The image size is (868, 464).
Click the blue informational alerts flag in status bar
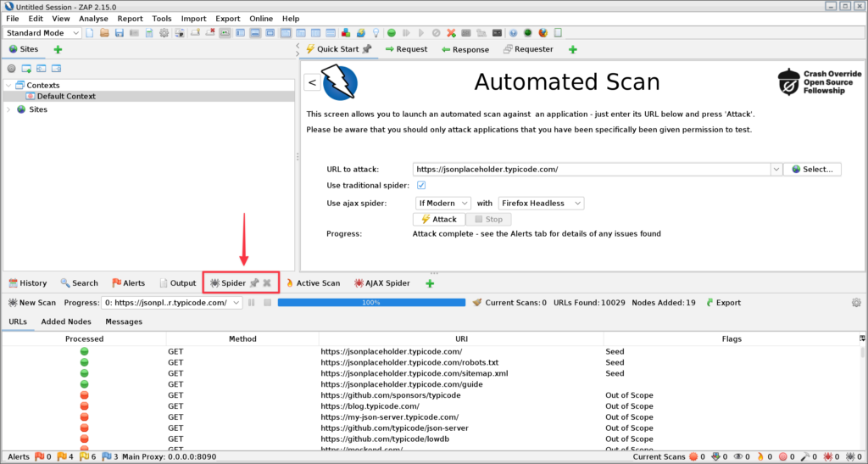click(x=107, y=457)
